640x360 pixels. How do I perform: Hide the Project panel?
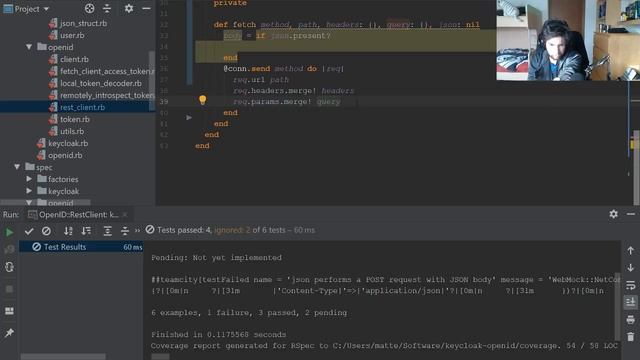pyautogui.click(x=146, y=8)
